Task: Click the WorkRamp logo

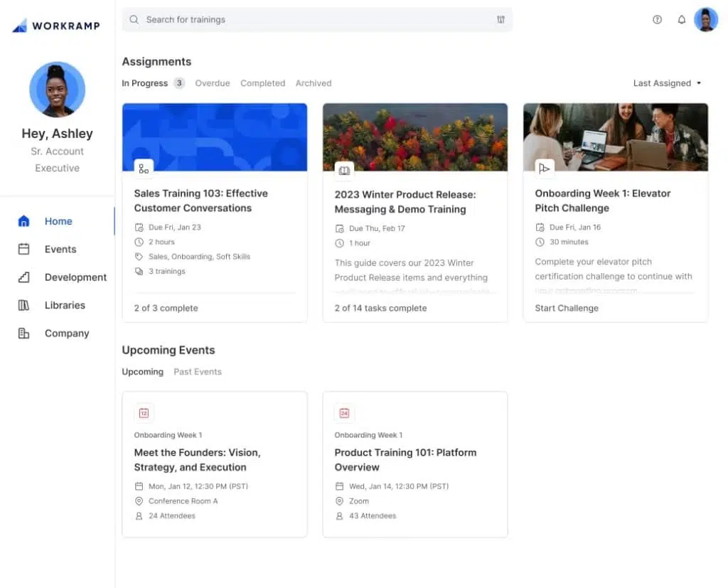Action: point(56,26)
